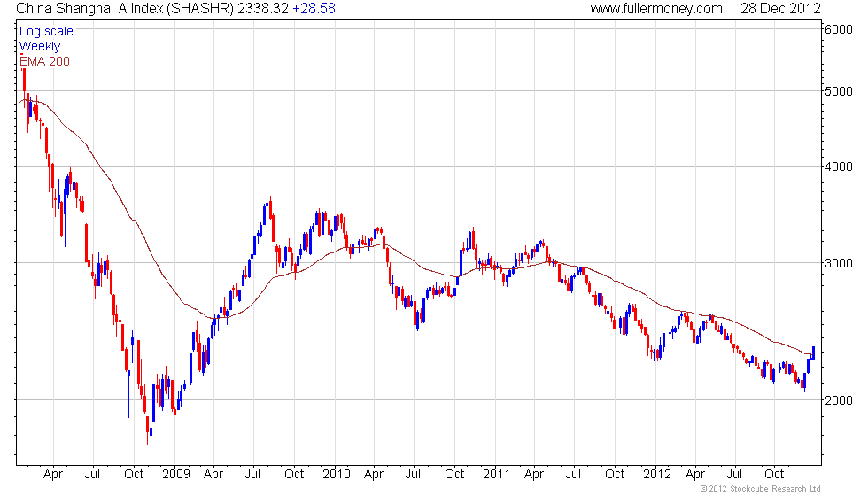Click the change value +28.58
The width and height of the screenshot is (868, 496).
[314, 8]
